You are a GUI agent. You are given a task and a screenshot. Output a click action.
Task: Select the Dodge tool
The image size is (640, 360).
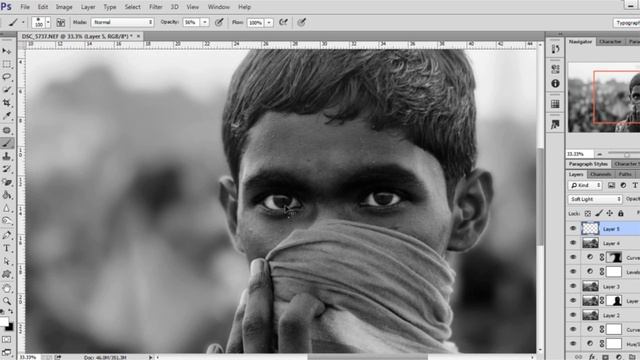point(7,221)
